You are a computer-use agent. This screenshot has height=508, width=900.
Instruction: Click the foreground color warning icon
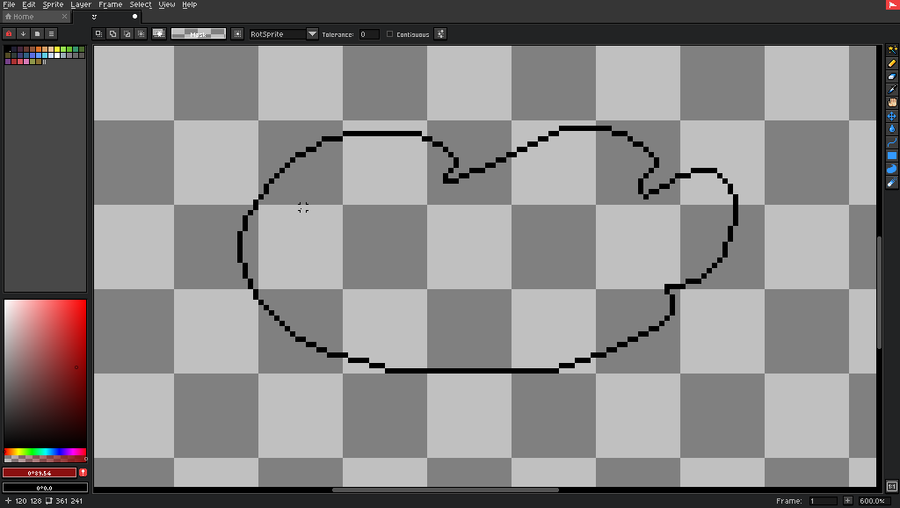83,472
